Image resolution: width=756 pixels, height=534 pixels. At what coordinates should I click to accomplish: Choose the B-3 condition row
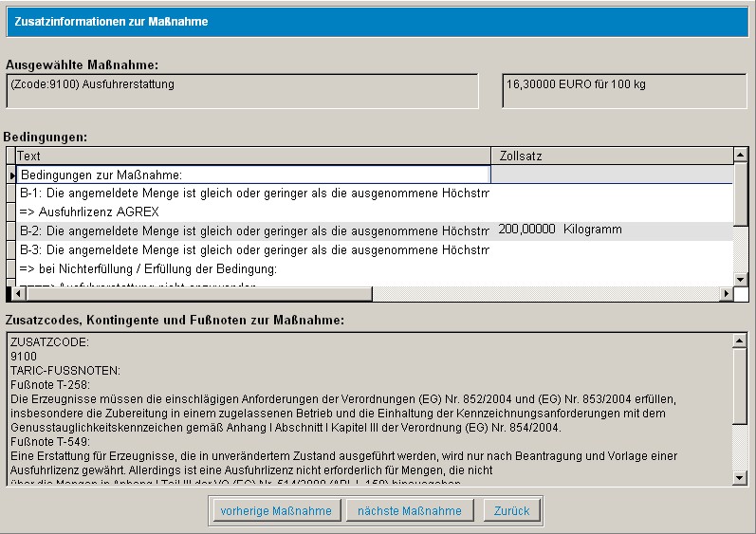(x=252, y=249)
